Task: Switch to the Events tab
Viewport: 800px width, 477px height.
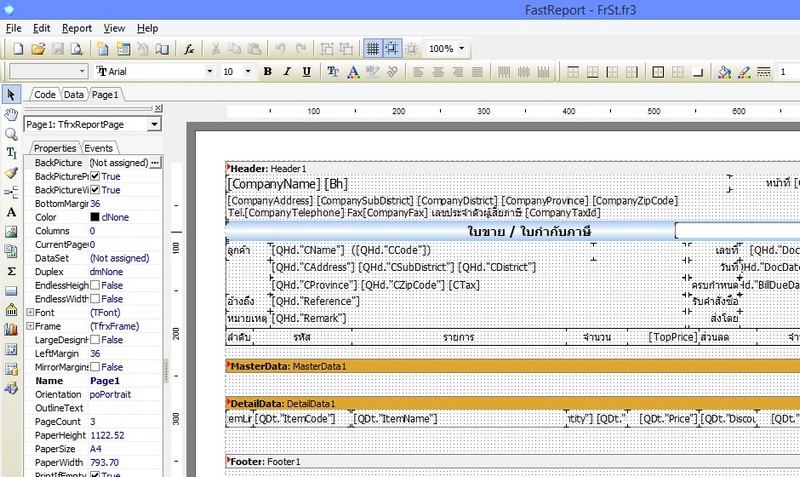Action: point(98,148)
